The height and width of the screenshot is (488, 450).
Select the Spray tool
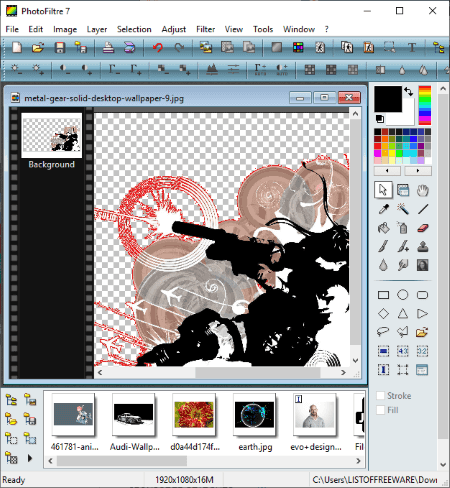pyautogui.click(x=403, y=228)
